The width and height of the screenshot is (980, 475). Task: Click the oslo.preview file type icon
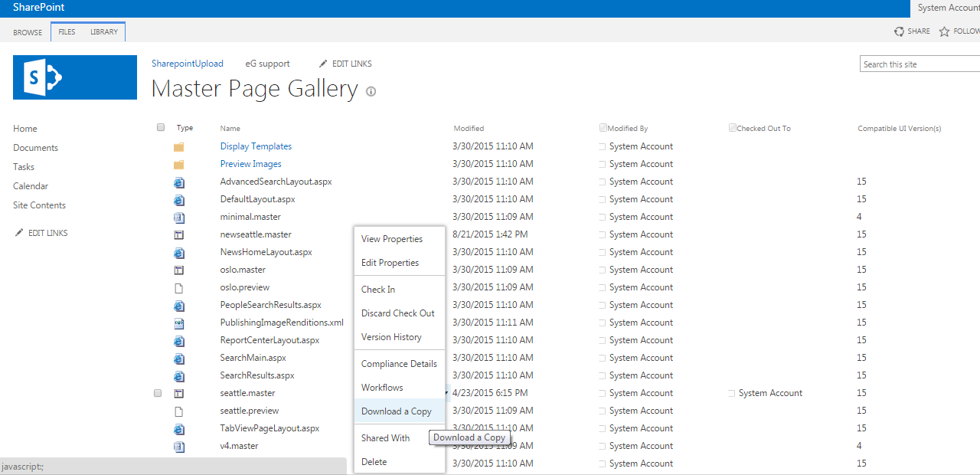tap(178, 287)
